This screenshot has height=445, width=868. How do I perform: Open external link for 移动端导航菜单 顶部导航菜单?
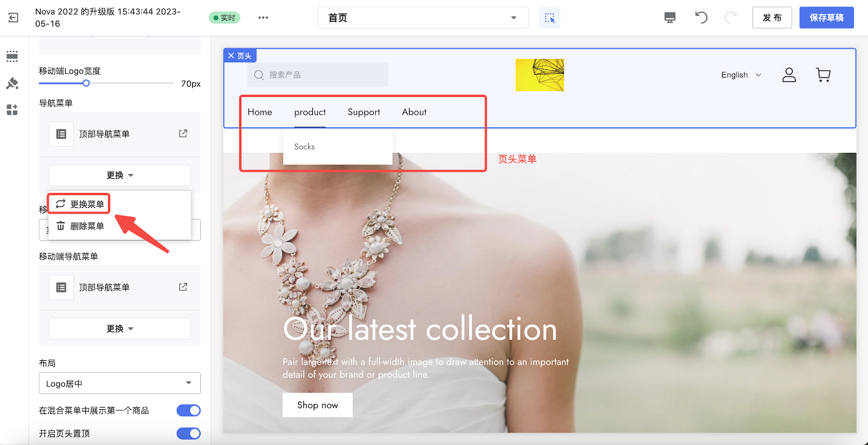pos(183,287)
